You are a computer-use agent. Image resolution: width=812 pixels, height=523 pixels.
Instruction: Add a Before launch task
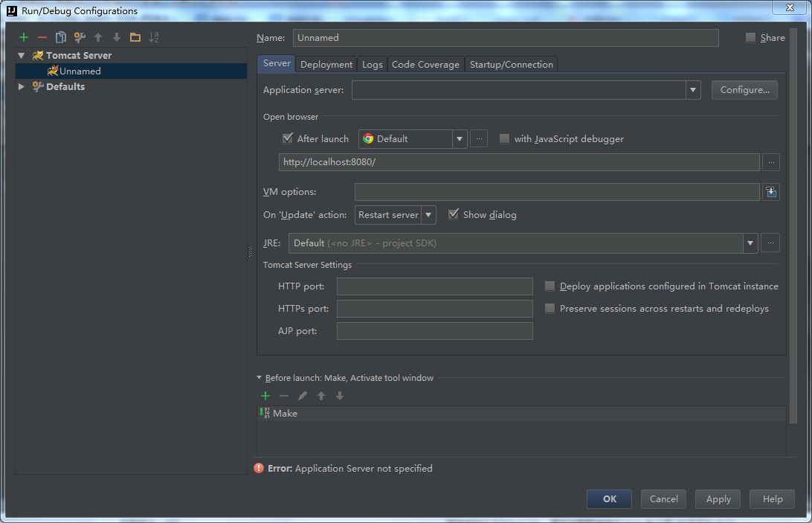(265, 396)
